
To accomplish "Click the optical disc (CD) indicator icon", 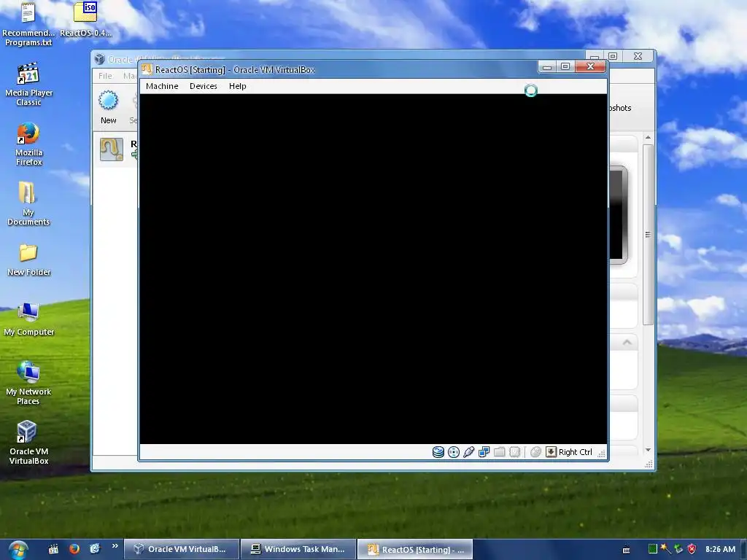I will point(454,452).
